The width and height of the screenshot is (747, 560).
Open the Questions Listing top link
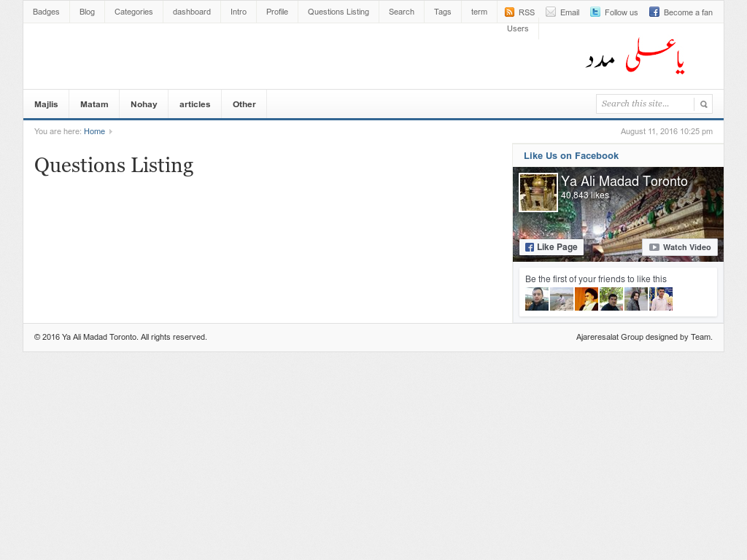pos(338,12)
